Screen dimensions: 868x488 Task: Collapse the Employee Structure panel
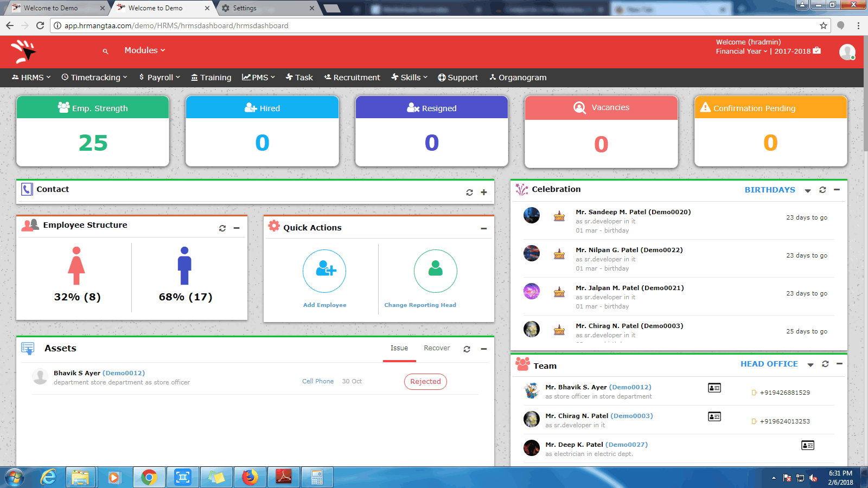237,228
